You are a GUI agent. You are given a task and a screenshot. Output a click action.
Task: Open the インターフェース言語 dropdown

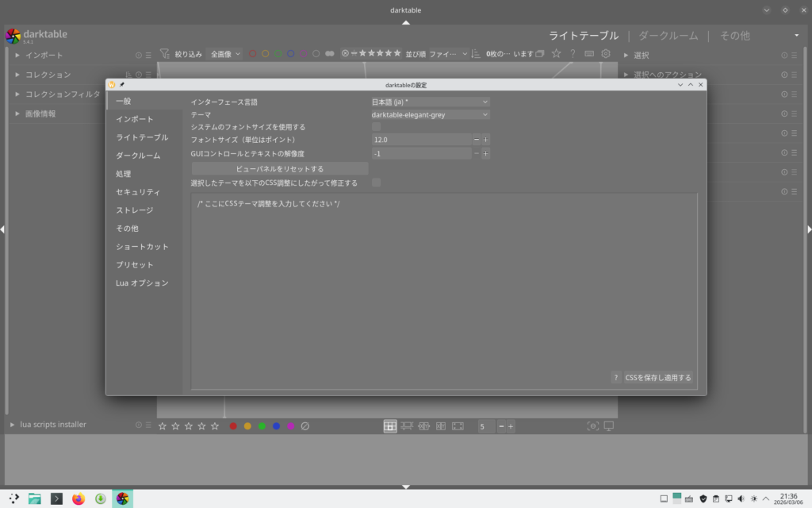pos(430,102)
